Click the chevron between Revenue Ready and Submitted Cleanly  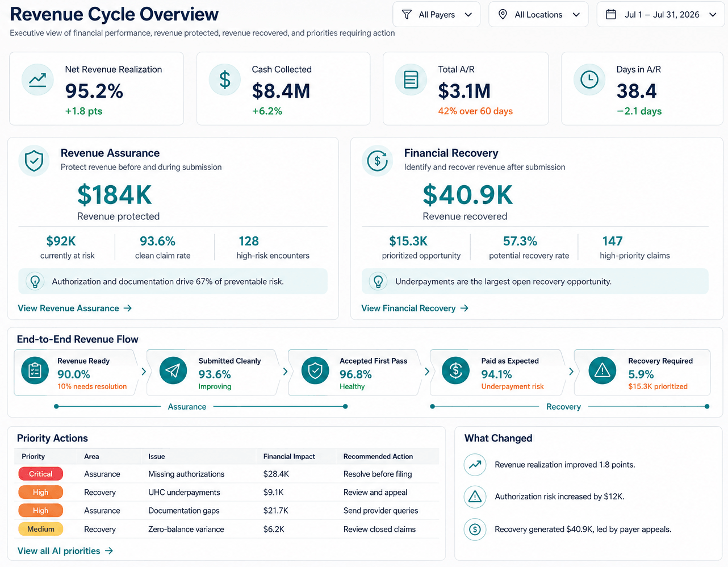(x=144, y=372)
